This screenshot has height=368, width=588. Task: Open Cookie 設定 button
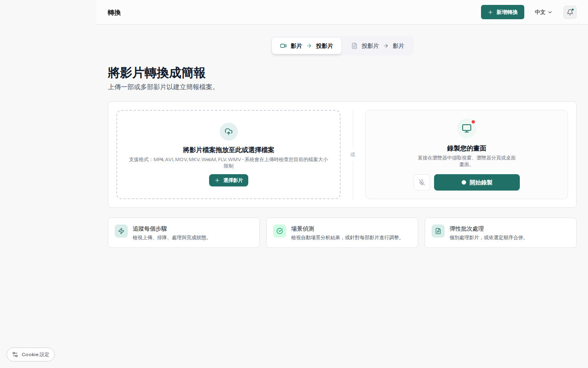[31, 355]
